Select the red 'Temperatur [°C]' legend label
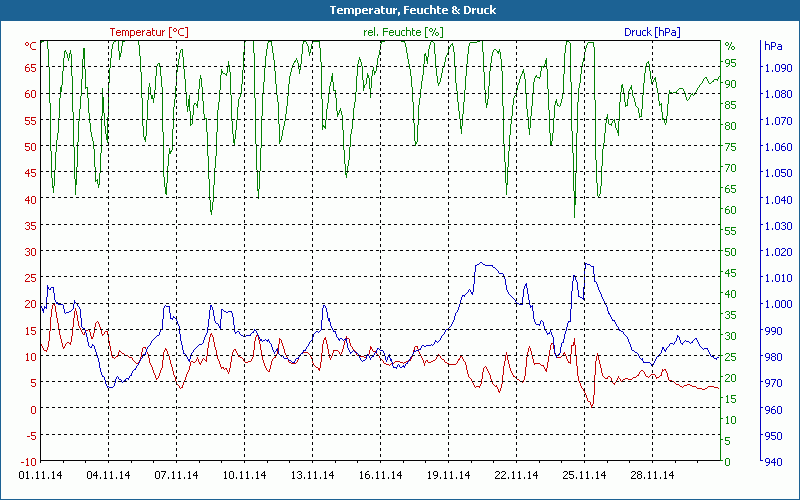The width and height of the screenshot is (800, 500). point(148,32)
